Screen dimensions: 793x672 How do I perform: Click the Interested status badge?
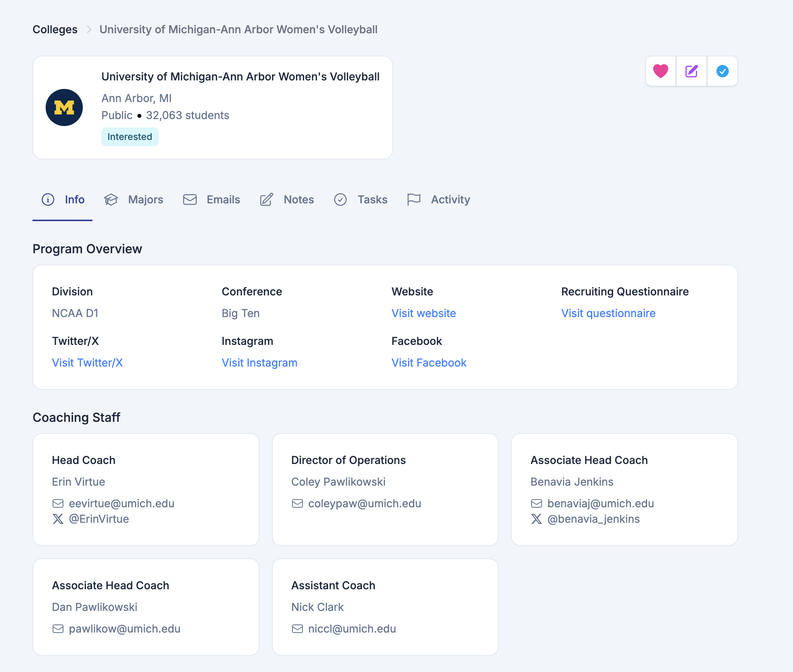coord(130,137)
